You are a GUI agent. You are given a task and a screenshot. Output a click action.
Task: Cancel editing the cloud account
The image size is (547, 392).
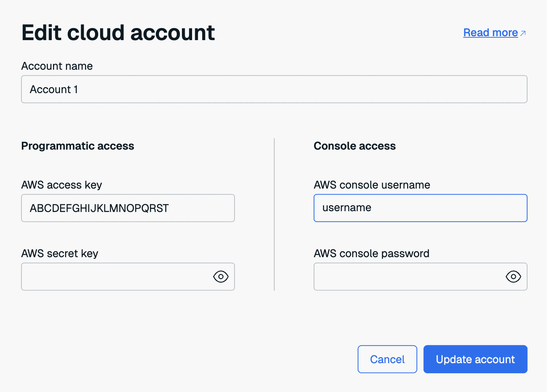[387, 359]
